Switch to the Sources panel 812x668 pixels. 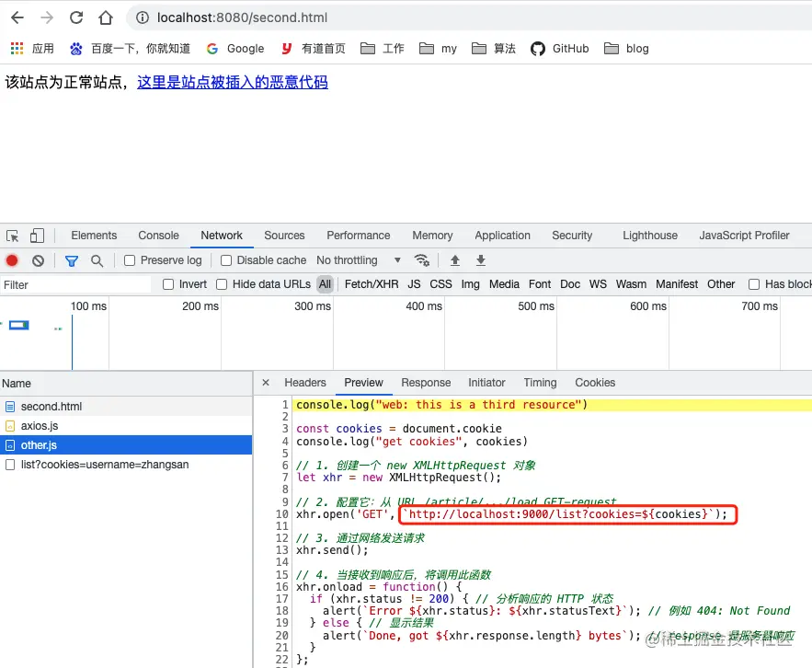pyautogui.click(x=284, y=236)
